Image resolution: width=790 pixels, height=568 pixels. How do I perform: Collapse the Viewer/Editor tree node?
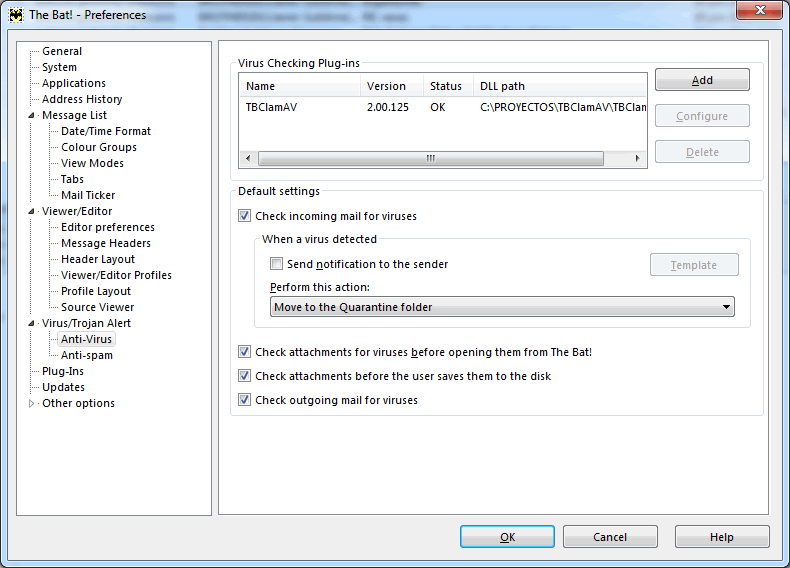[x=31, y=211]
